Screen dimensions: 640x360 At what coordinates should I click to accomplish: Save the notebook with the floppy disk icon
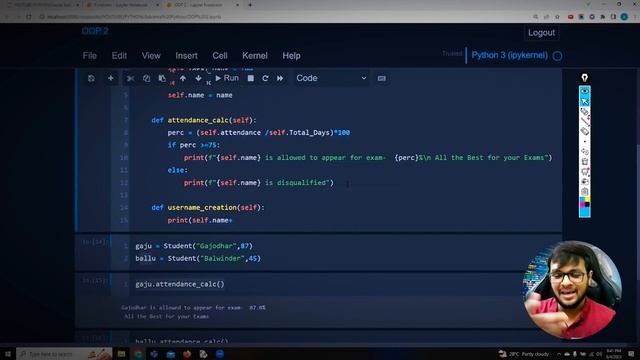91,78
